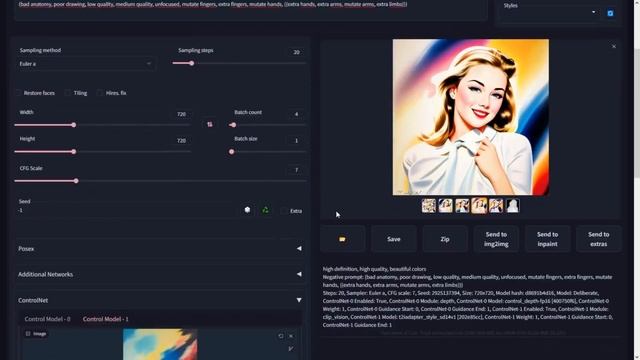Click the Sampling steps slider handle

[191, 63]
